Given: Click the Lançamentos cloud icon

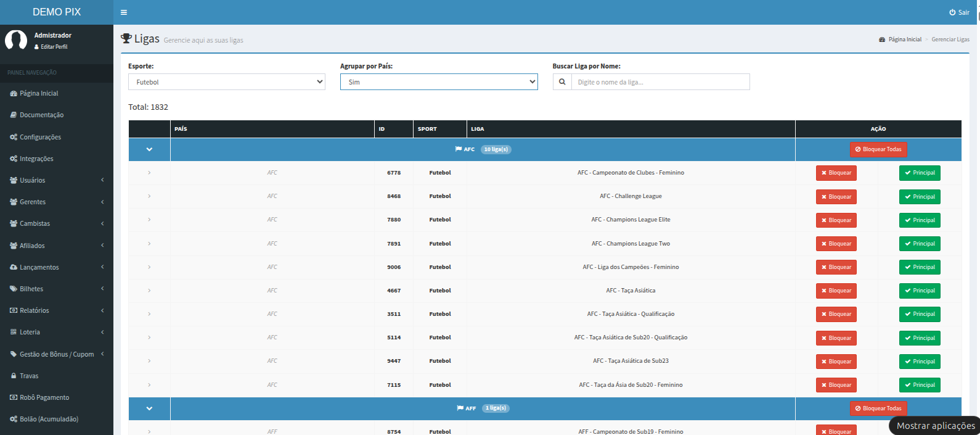Looking at the screenshot, I should pos(14,267).
